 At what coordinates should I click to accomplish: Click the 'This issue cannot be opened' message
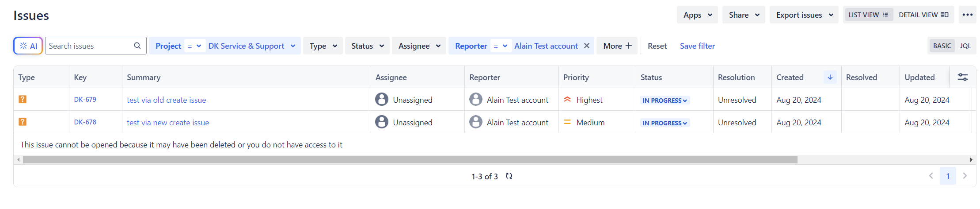(181, 144)
